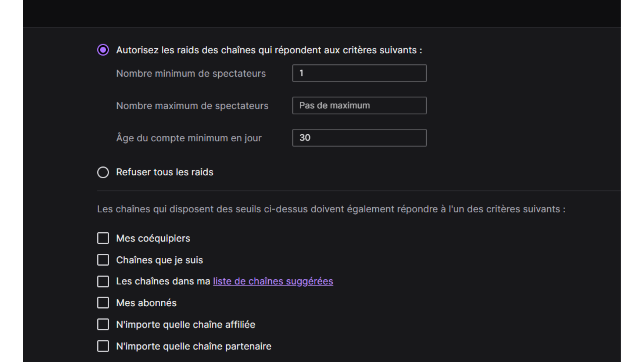The height and width of the screenshot is (362, 644).
Task: Tick the "Mes coéquipiers" checkbox square
Action: (x=103, y=238)
